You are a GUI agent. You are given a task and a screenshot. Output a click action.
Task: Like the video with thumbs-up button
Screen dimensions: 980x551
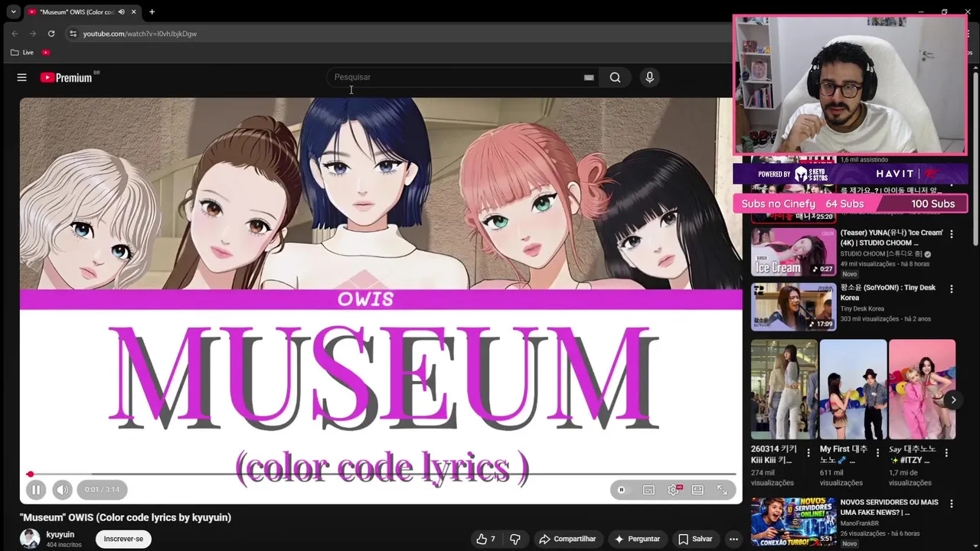(x=486, y=539)
